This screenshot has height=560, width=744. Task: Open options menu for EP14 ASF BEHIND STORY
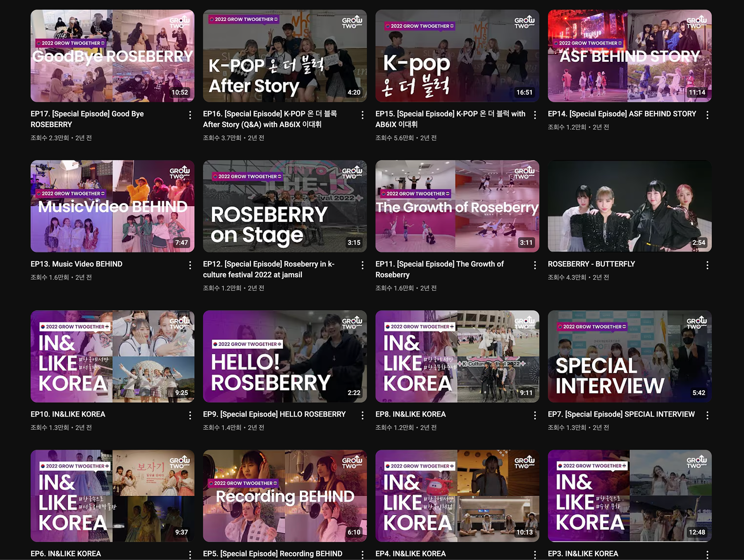(x=707, y=115)
